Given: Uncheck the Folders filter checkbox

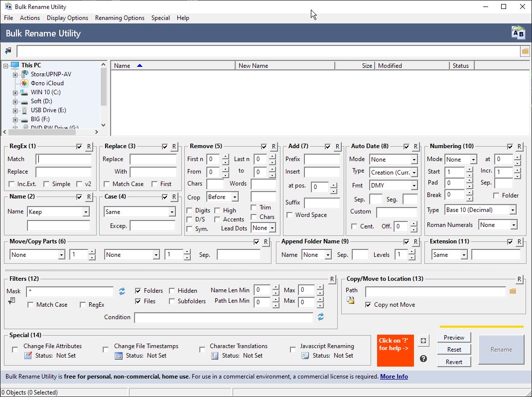Looking at the screenshot, I should pos(138,291).
